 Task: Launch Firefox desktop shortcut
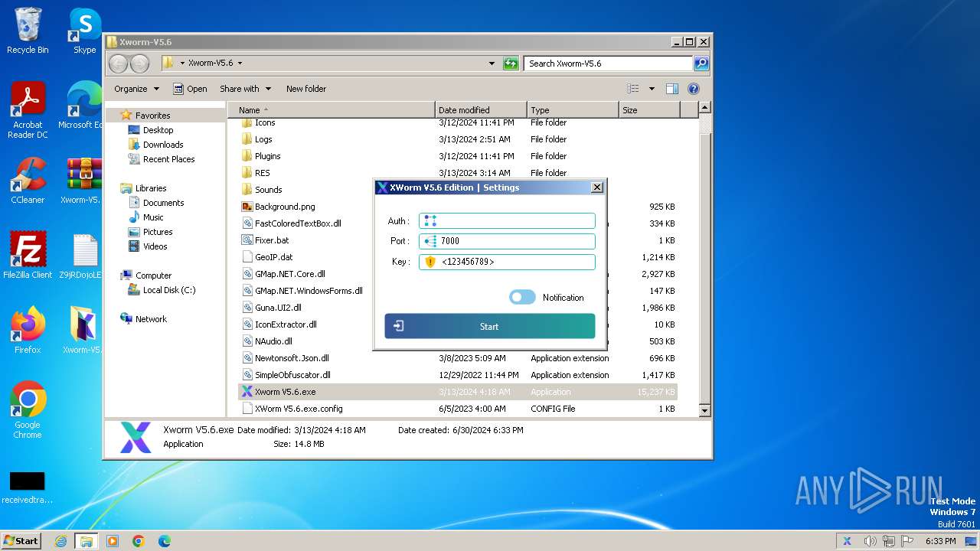pos(28,331)
